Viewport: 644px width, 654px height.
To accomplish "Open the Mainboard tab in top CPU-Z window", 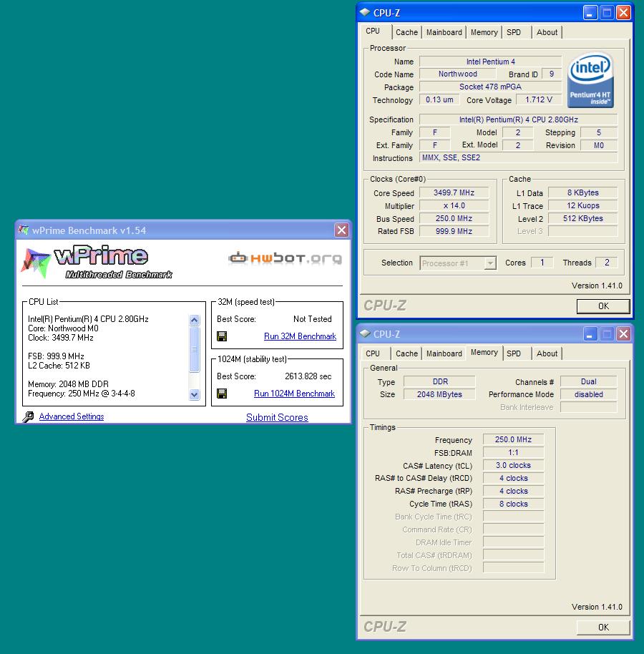I will pos(444,32).
